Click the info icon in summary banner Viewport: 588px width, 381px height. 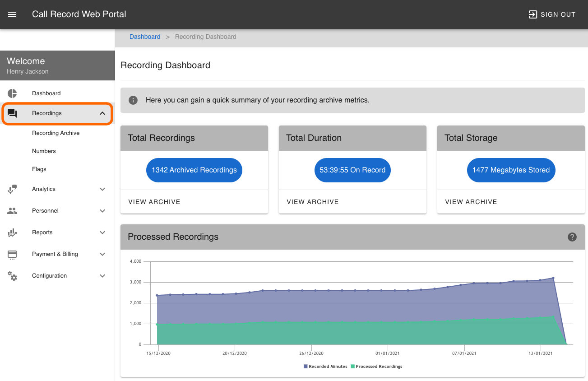coord(133,100)
